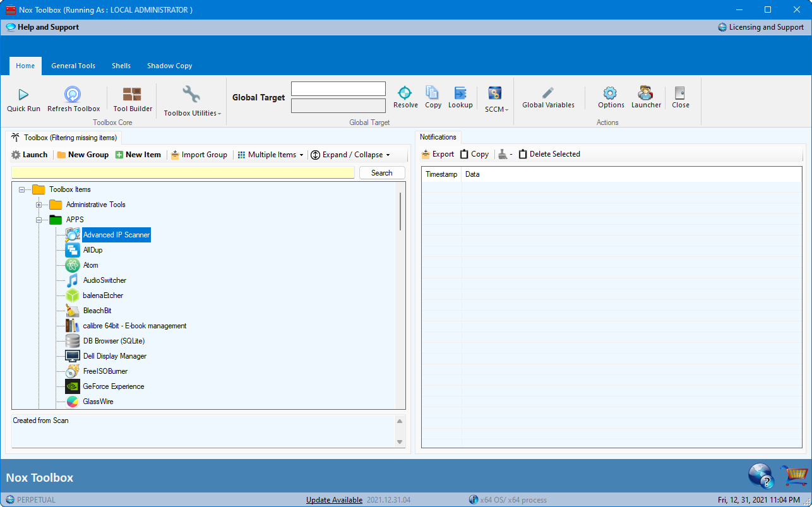Click the description box down arrow

tap(400, 442)
